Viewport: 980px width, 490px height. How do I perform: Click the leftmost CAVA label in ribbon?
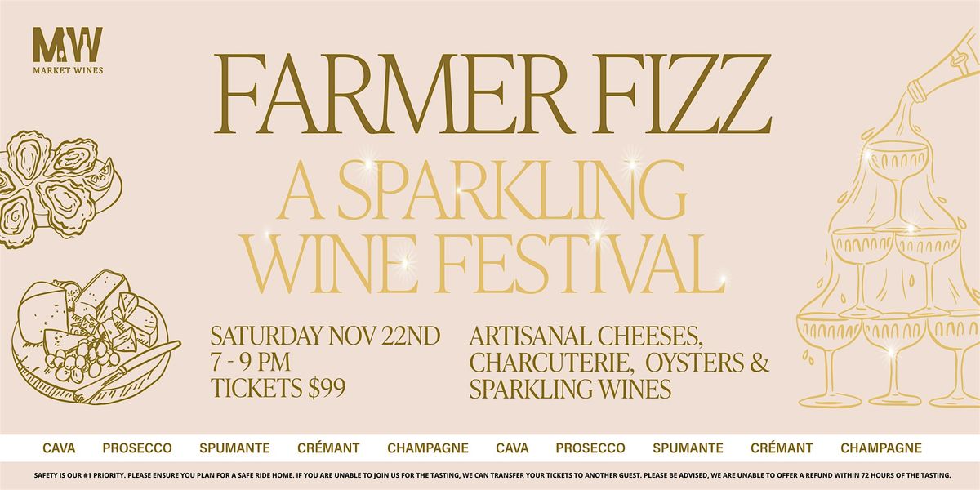point(59,448)
